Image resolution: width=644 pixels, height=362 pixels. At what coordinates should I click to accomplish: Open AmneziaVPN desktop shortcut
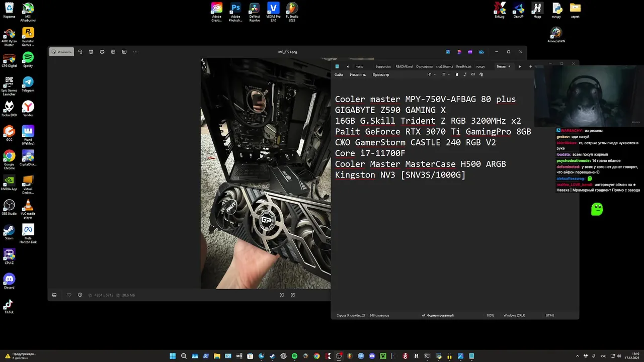[556, 35]
